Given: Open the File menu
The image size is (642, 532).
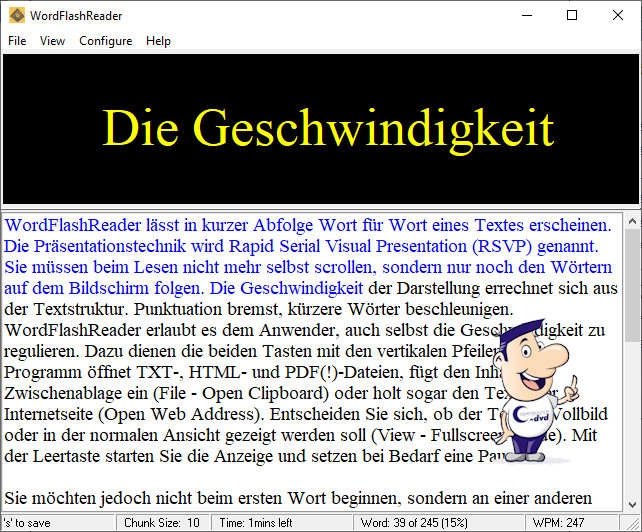Looking at the screenshot, I should pyautogui.click(x=17, y=41).
